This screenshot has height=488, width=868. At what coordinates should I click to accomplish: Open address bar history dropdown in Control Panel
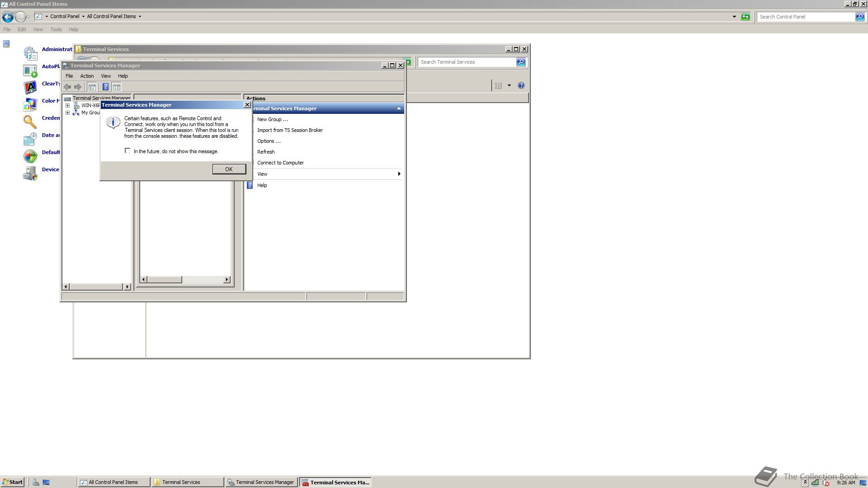tap(734, 17)
